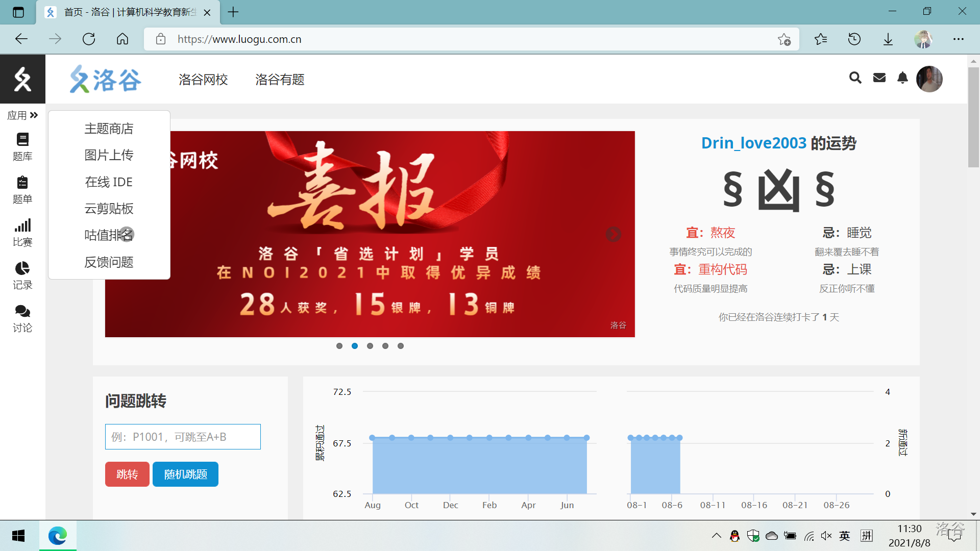Click the volume muted tray icon
Image resolution: width=980 pixels, height=551 pixels.
pyautogui.click(x=826, y=536)
